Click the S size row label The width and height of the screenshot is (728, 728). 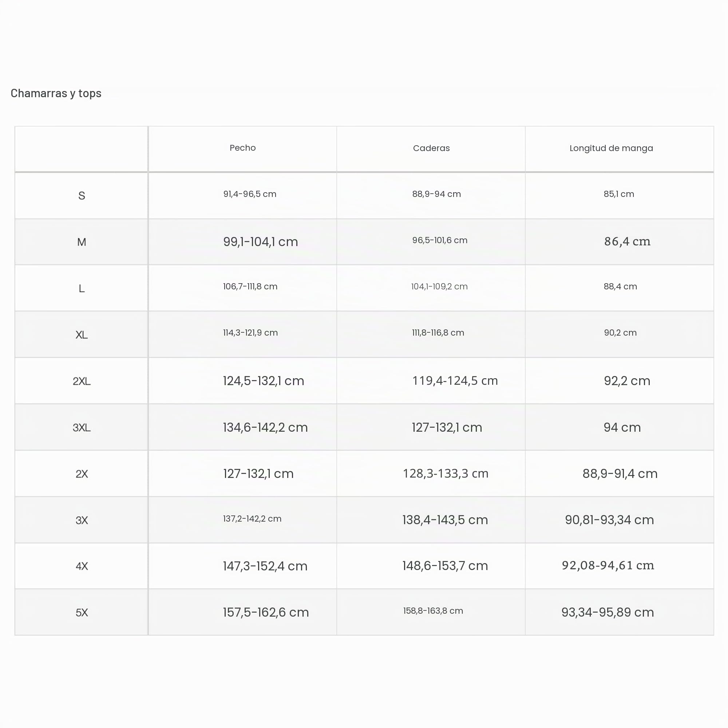point(82,195)
